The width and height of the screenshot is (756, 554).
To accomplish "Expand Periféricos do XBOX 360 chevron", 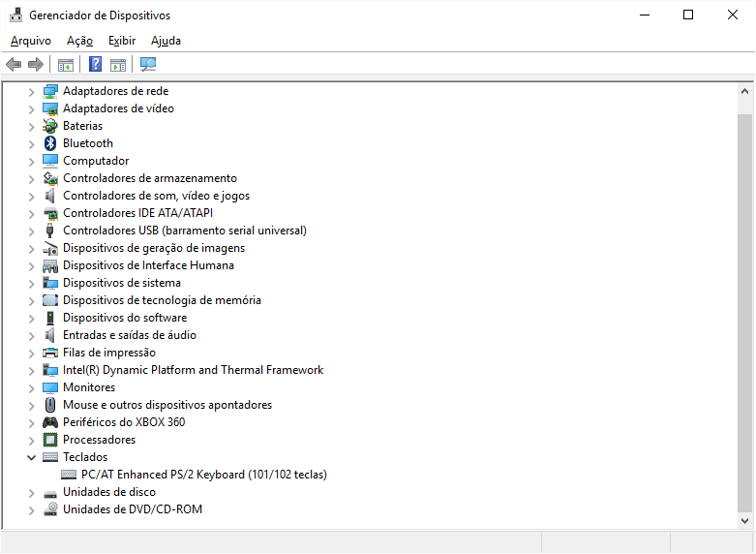I will [31, 422].
